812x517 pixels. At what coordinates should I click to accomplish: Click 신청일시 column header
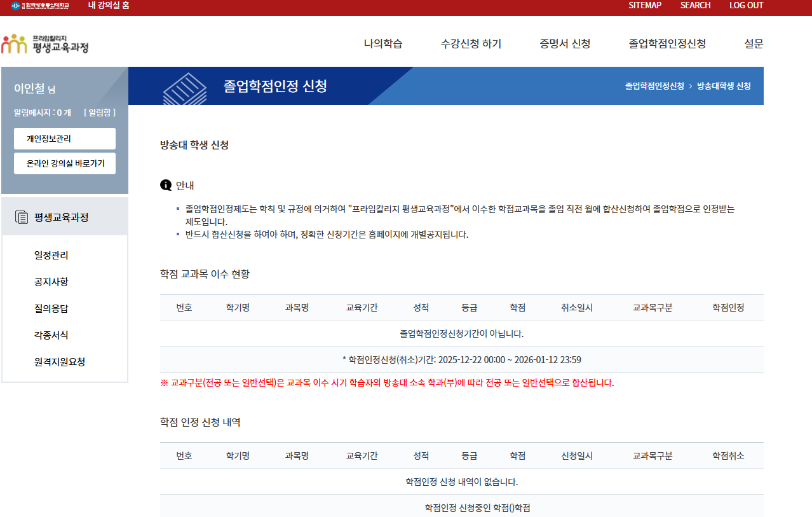pyautogui.click(x=577, y=456)
